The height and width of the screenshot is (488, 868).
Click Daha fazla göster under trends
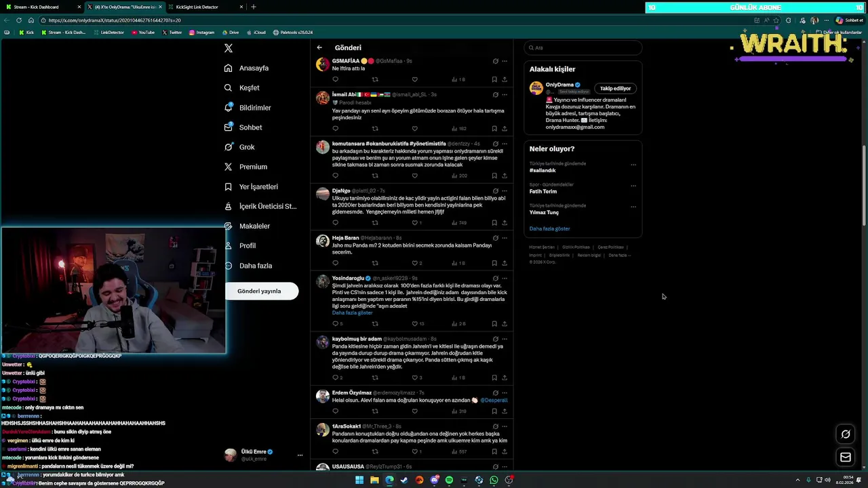click(x=550, y=229)
